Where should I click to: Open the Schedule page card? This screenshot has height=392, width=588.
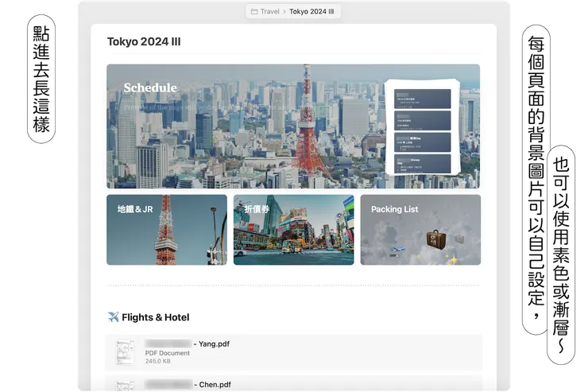pyautogui.click(x=293, y=126)
